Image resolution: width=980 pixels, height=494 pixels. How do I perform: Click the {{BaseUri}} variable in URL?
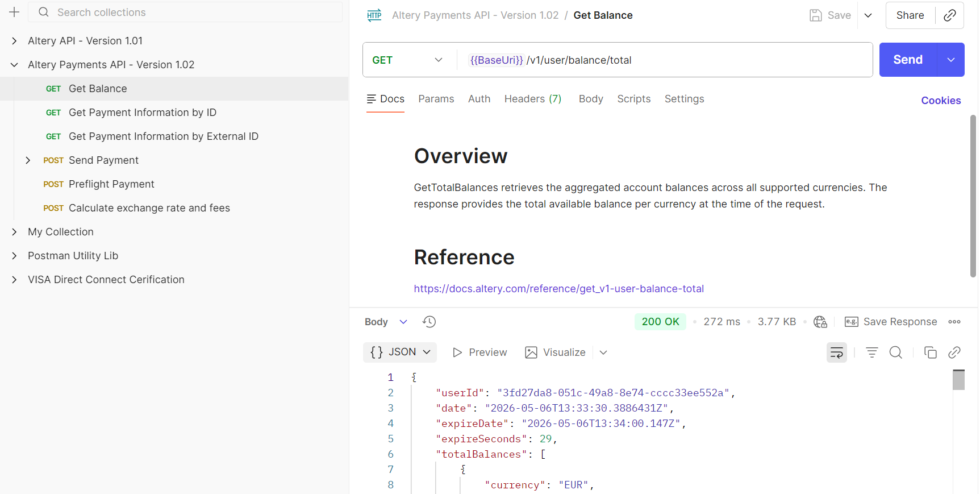[x=497, y=60]
